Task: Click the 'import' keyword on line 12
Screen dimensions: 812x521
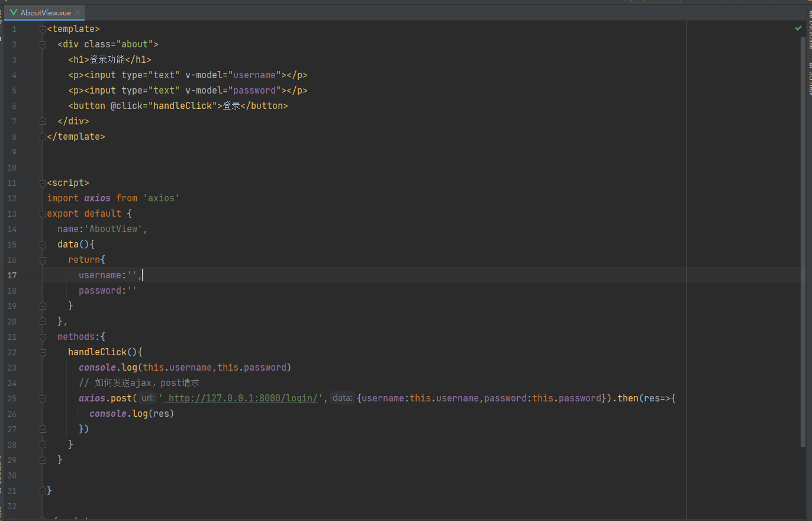Action: [63, 198]
